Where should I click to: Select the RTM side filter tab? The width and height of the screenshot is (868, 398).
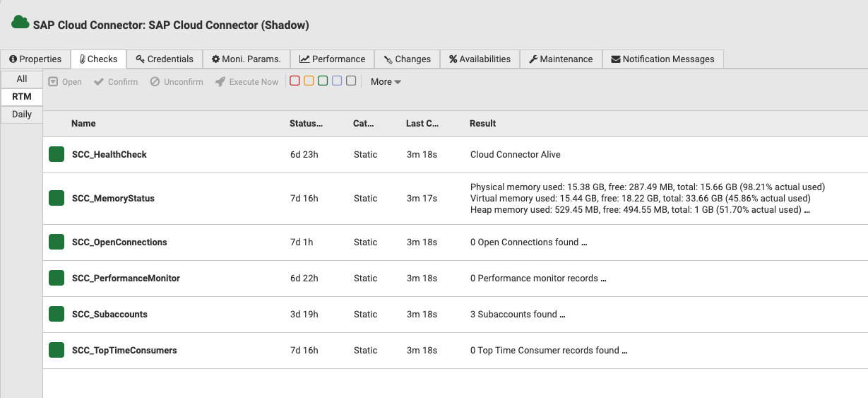[22, 96]
